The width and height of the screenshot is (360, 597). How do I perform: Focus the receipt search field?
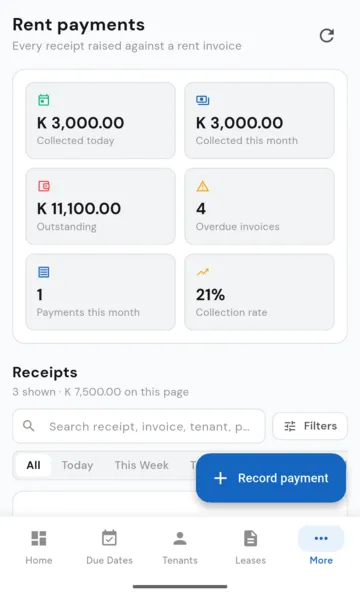click(139, 426)
